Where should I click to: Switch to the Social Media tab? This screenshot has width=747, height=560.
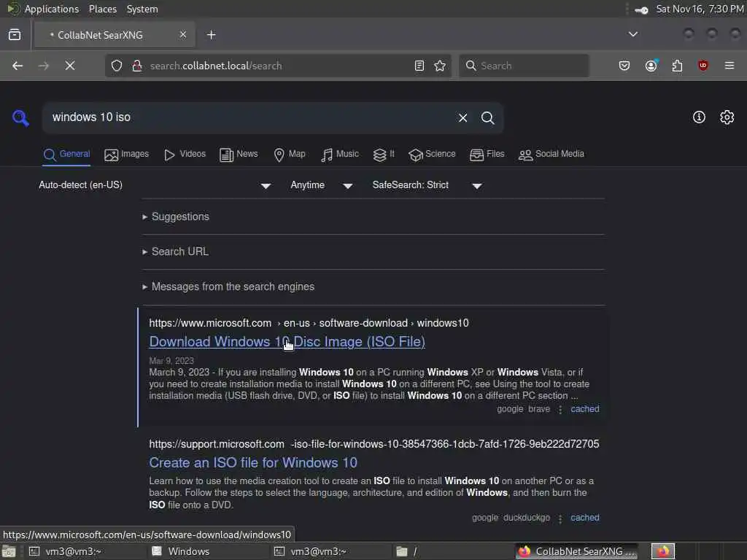click(551, 155)
